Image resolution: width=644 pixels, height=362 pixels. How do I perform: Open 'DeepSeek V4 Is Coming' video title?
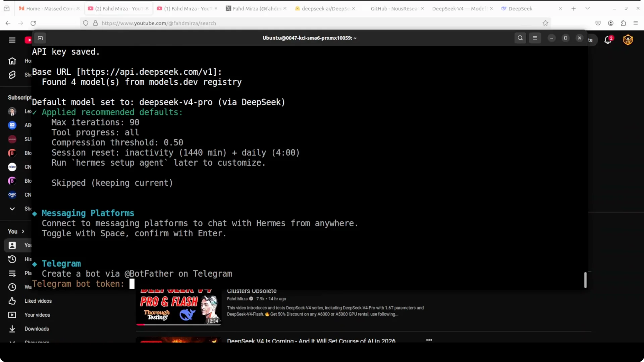(x=311, y=340)
